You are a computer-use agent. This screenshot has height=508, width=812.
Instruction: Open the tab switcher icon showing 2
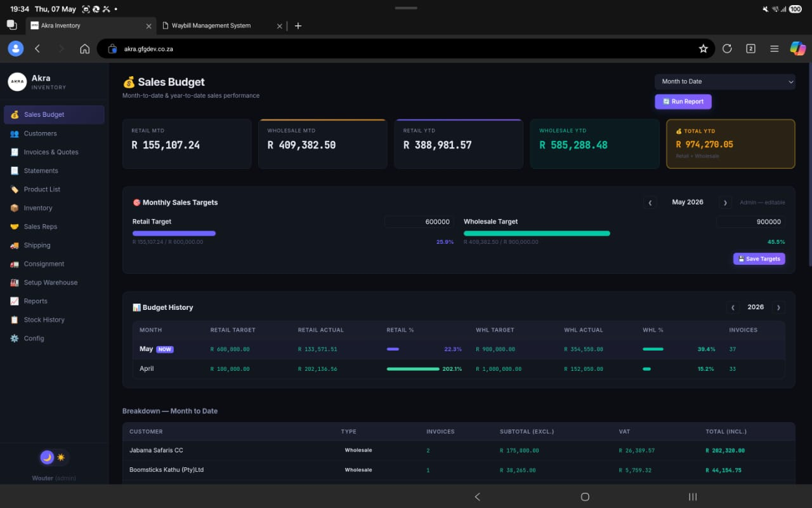(750, 49)
